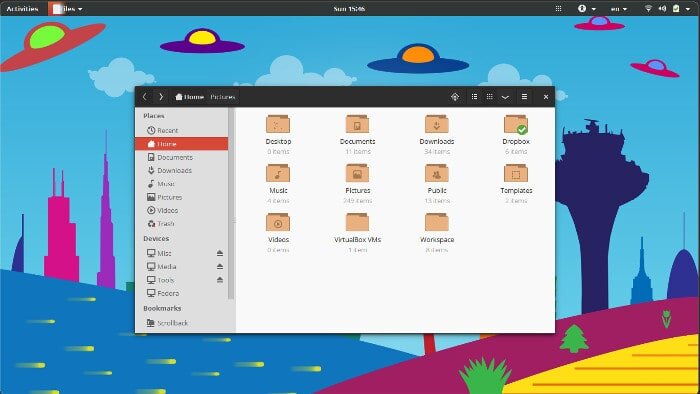Select Scrollback bookmark in sidebar

coord(167,323)
